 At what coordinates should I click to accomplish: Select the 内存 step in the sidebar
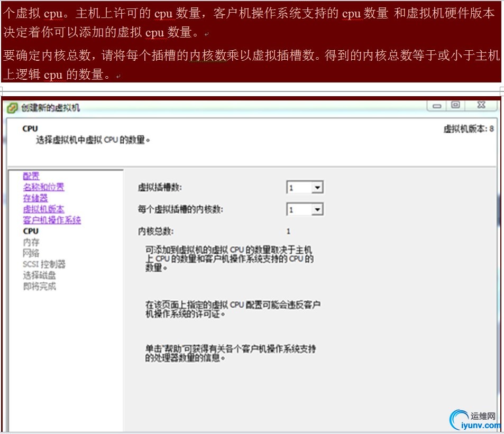click(x=31, y=242)
